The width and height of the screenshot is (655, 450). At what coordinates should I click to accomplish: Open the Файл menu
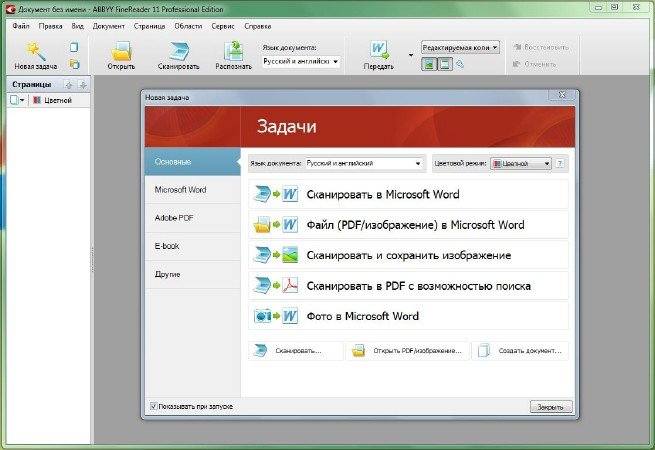pos(21,26)
